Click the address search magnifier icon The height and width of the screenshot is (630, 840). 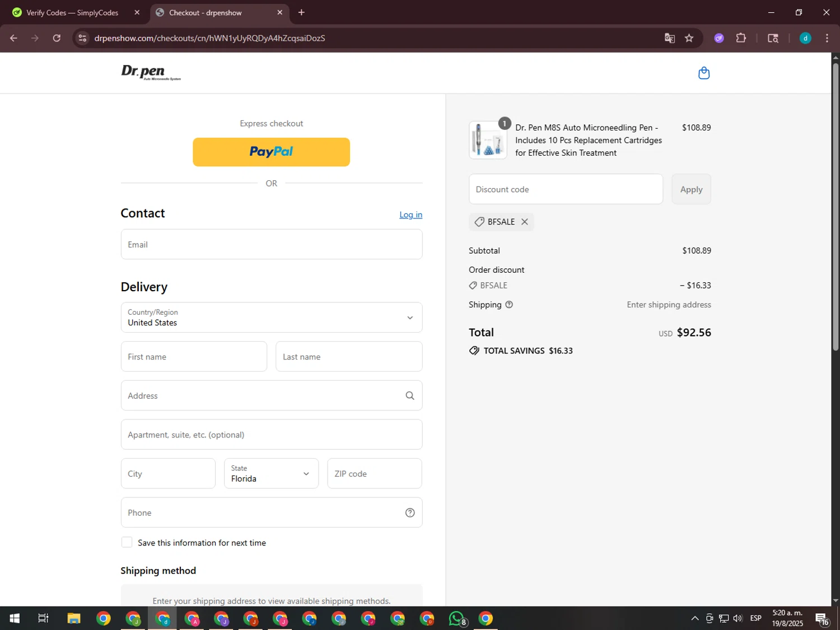(x=410, y=395)
